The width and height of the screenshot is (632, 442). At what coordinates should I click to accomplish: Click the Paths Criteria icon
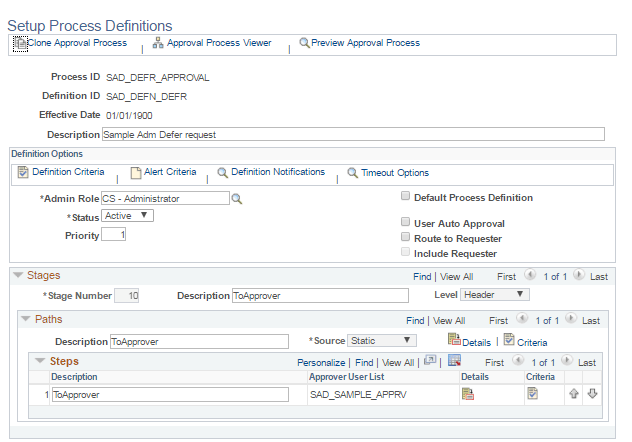[x=509, y=339]
